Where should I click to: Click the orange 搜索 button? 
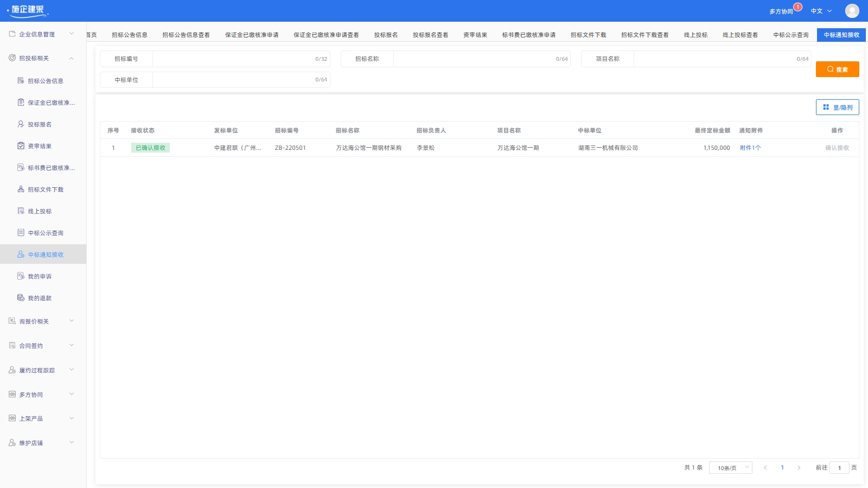point(837,69)
